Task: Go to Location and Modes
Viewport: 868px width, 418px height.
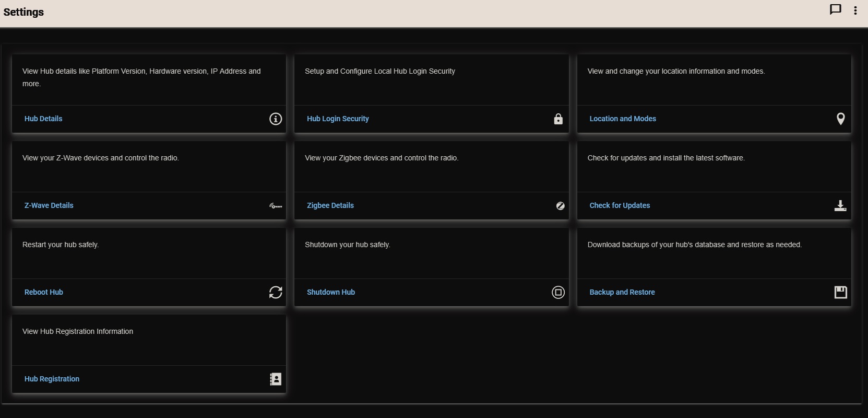Action: click(x=623, y=119)
